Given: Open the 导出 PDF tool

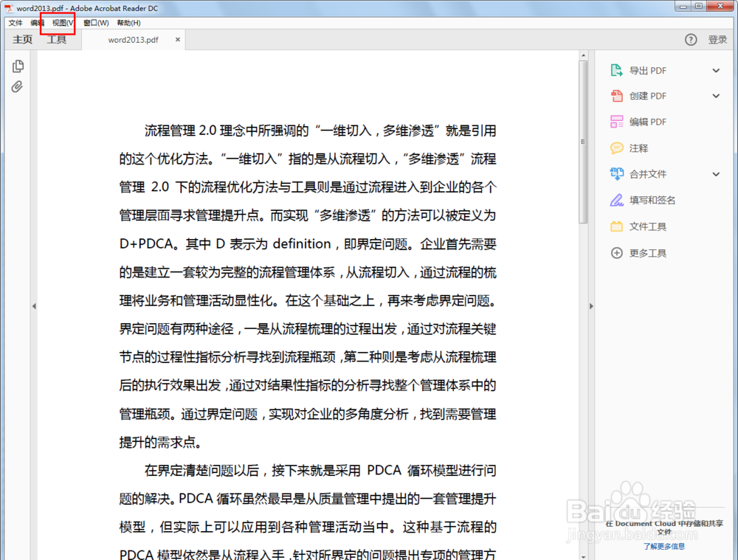Looking at the screenshot, I should coord(646,70).
